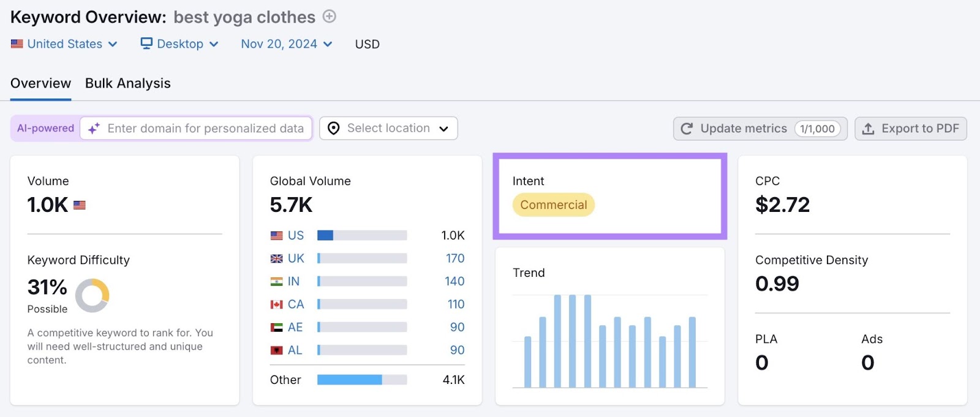Click the 0.99 Competitive Density value
980x417 pixels.
tap(777, 284)
